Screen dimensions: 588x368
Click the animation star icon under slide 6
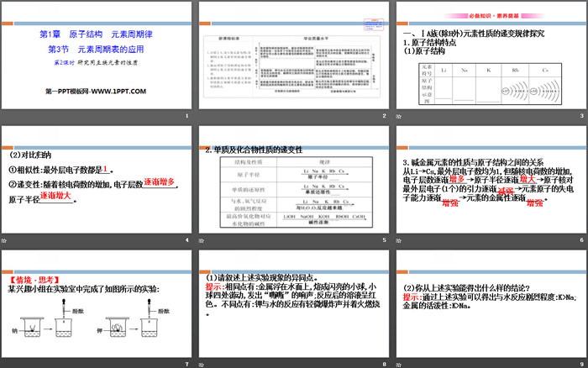pos(399,240)
